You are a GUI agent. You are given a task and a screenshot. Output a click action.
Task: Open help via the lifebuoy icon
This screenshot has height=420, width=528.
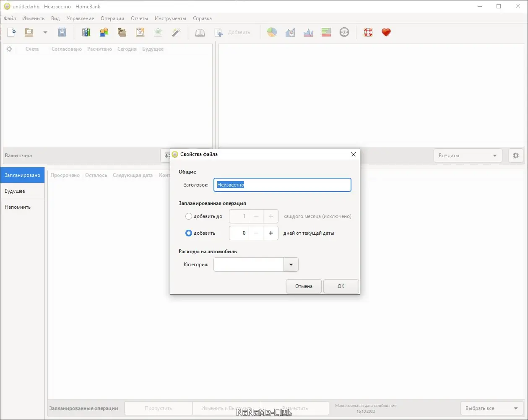(368, 32)
